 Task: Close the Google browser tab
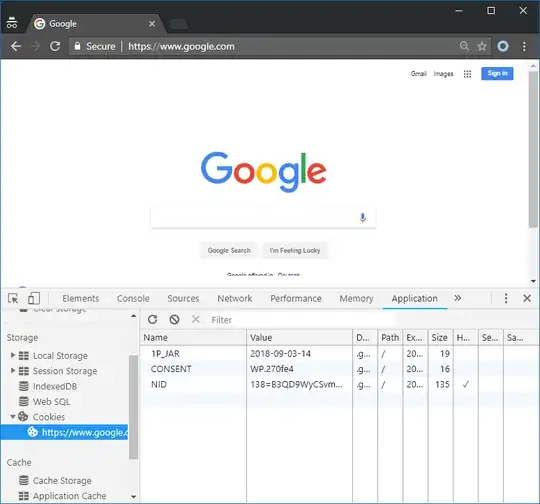(x=152, y=24)
